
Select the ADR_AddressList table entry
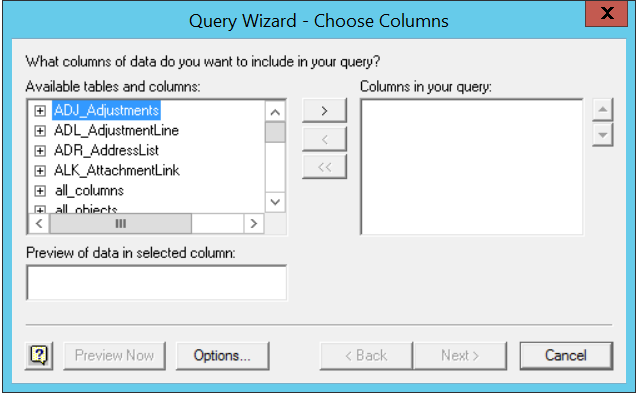[x=106, y=150]
